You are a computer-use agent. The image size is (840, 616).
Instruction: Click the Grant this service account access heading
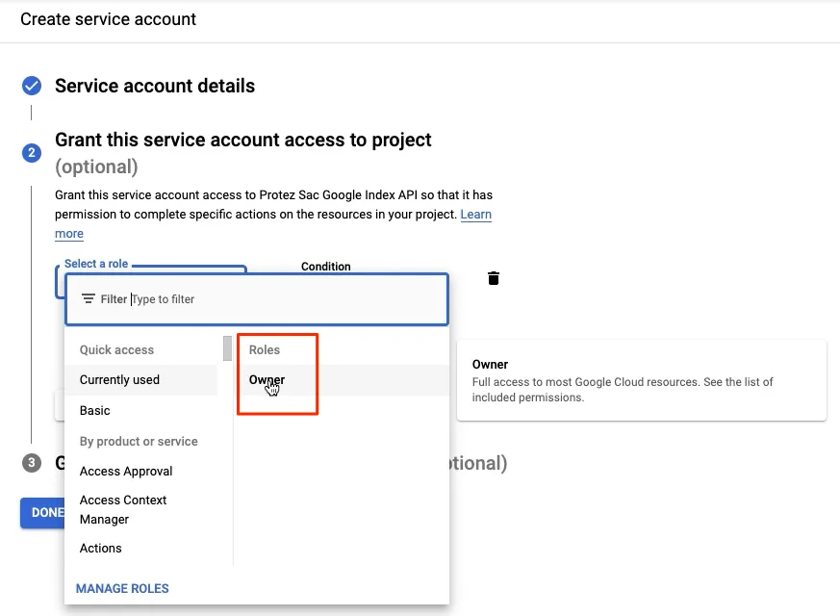click(243, 140)
